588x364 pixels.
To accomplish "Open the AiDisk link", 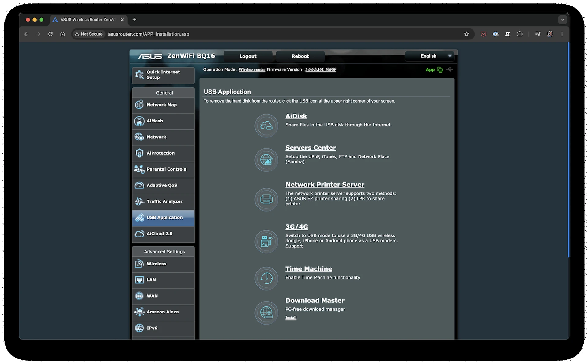I will coord(296,116).
